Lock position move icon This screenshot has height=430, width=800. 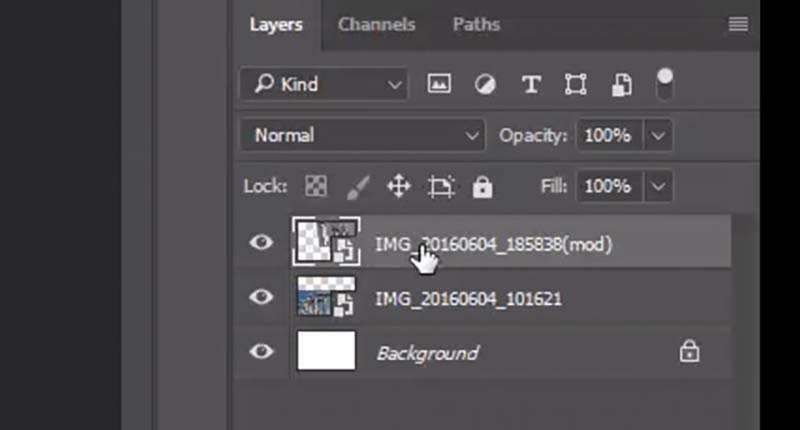click(398, 186)
